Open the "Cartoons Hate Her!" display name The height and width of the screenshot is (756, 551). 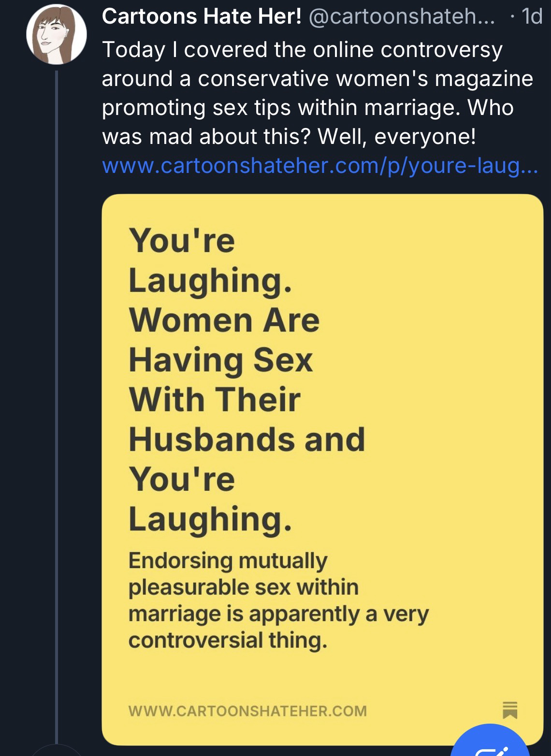(x=202, y=17)
